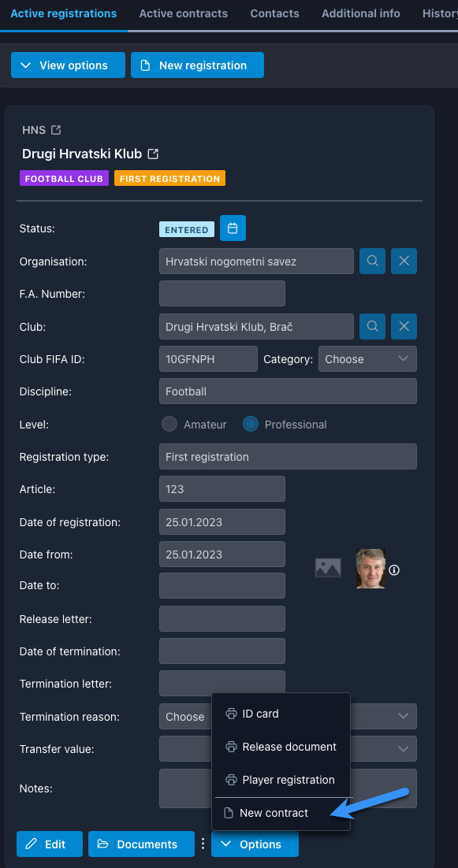Open the Category dropdown
The width and height of the screenshot is (458, 868).
[x=367, y=359]
